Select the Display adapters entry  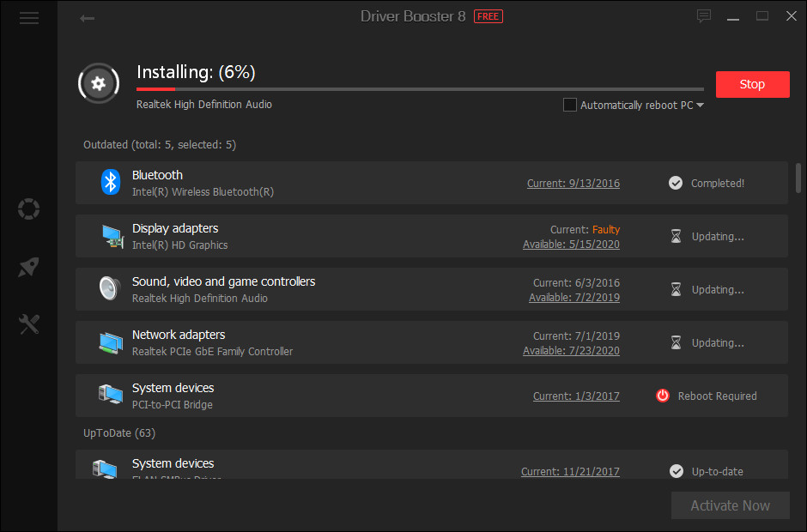coord(343,236)
